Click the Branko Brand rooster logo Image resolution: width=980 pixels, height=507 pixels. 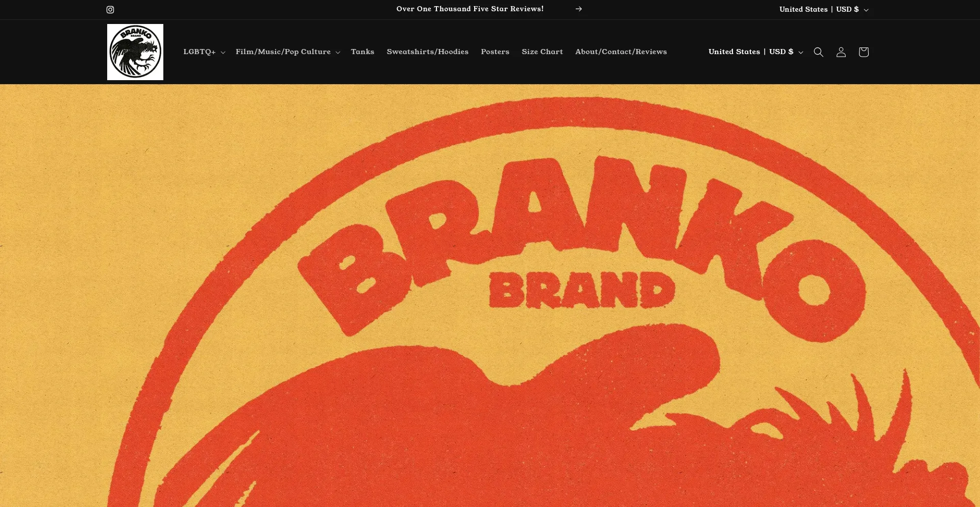coord(135,52)
